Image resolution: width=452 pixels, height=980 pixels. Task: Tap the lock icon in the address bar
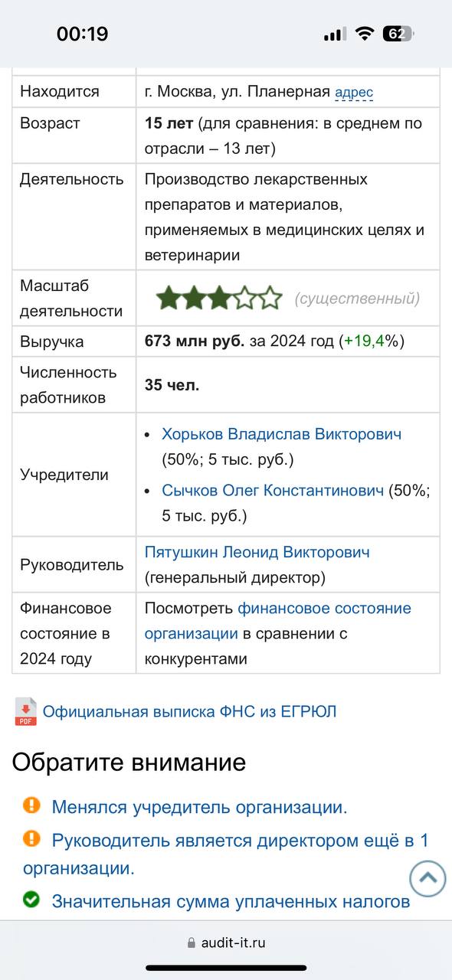pyautogui.click(x=192, y=943)
